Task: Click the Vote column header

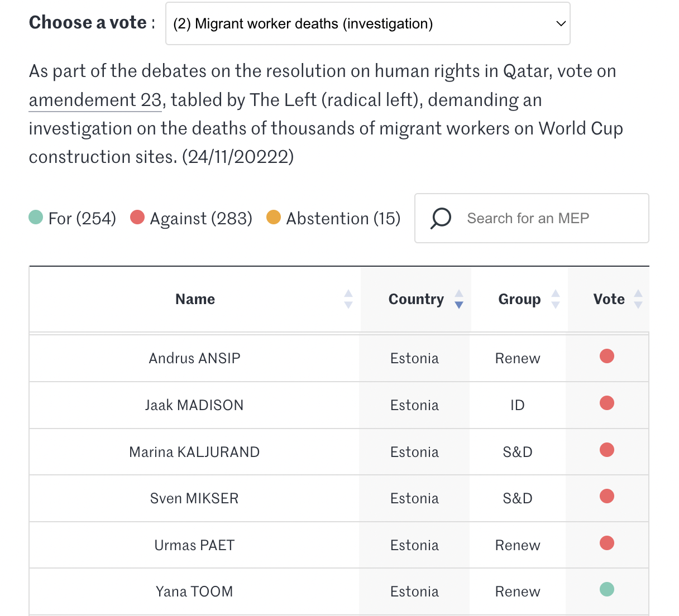Action: click(x=609, y=299)
